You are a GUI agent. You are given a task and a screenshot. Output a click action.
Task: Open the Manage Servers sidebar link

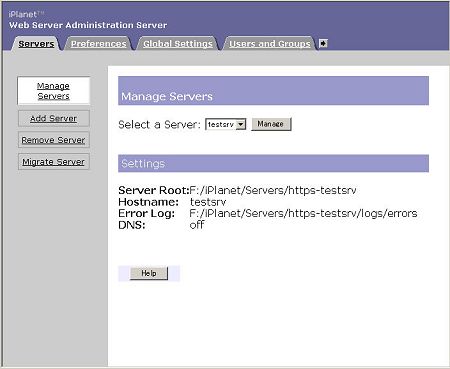point(53,91)
